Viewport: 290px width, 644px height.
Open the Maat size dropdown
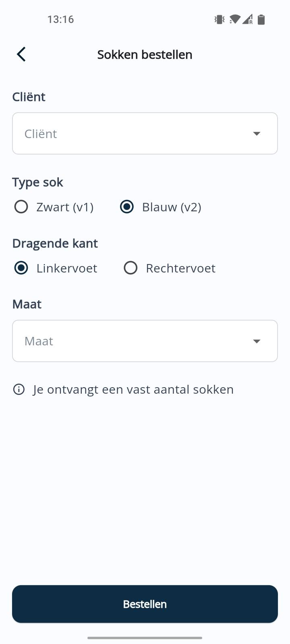point(133,341)
